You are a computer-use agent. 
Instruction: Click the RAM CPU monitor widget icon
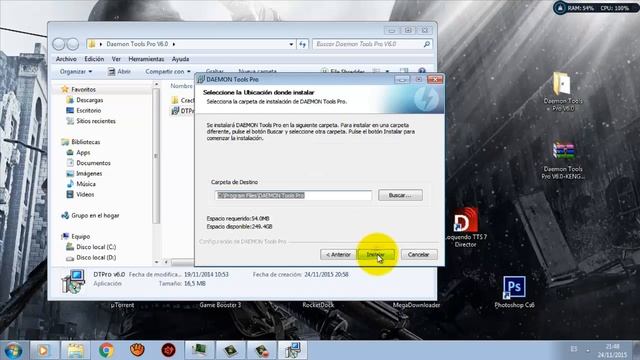pyautogui.click(x=560, y=7)
